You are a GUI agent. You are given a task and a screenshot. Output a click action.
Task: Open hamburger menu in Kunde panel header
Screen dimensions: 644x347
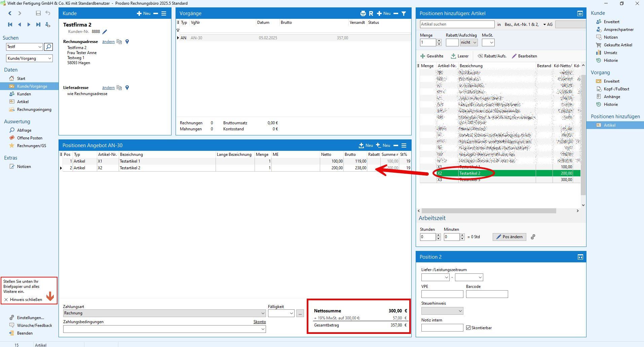(164, 13)
